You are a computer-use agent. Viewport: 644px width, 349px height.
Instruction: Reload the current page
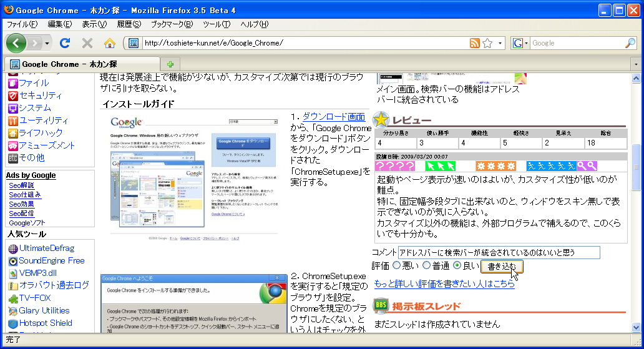click(65, 42)
